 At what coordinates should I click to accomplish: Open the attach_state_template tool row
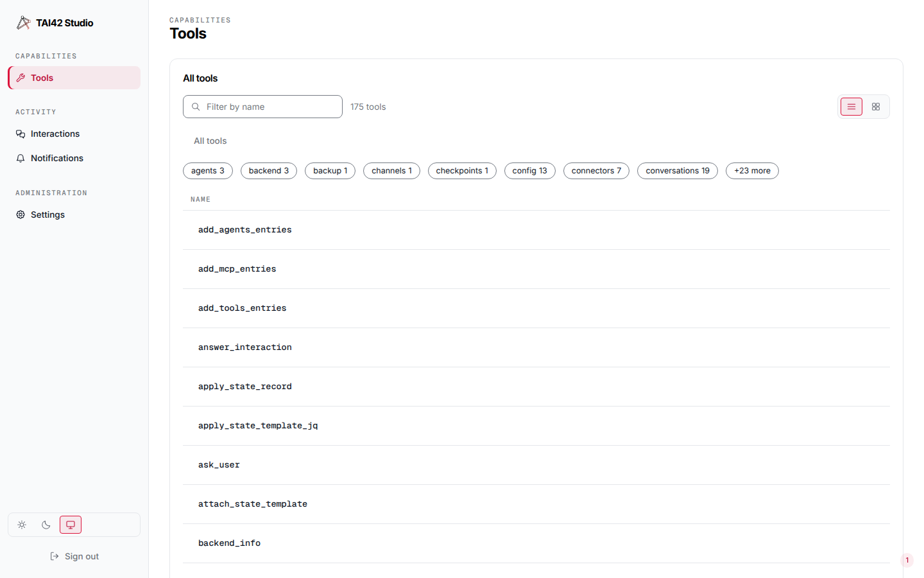point(536,504)
